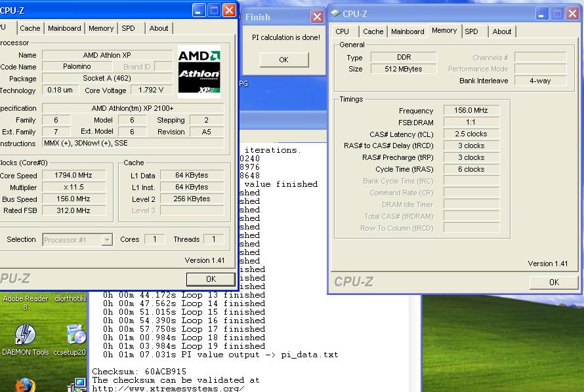Click the Instructions MMX, 3DNow!, SSE field
The image size is (584, 392).
tap(133, 143)
